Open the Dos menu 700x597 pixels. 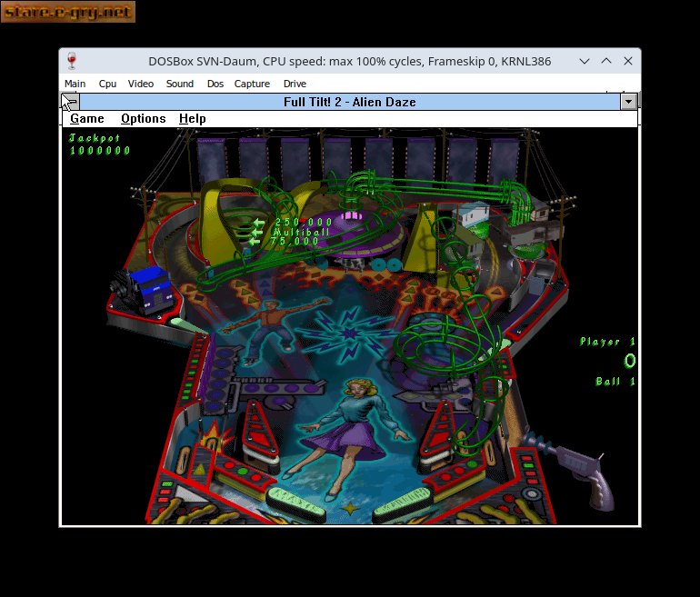pyautogui.click(x=215, y=84)
